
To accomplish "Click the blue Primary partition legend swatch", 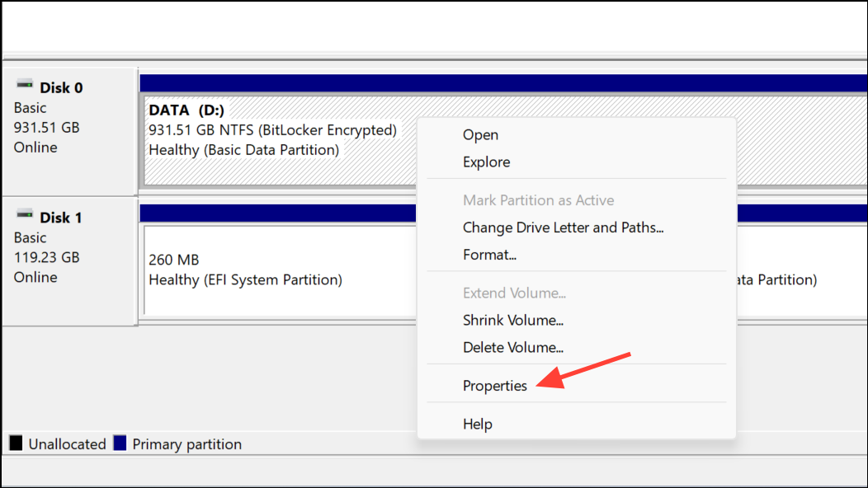I will [120, 443].
